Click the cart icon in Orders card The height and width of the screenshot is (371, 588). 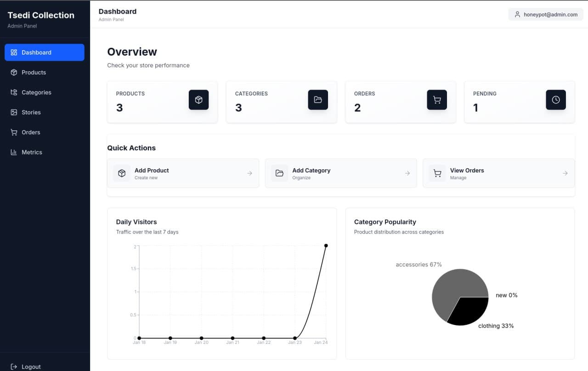[x=436, y=100]
